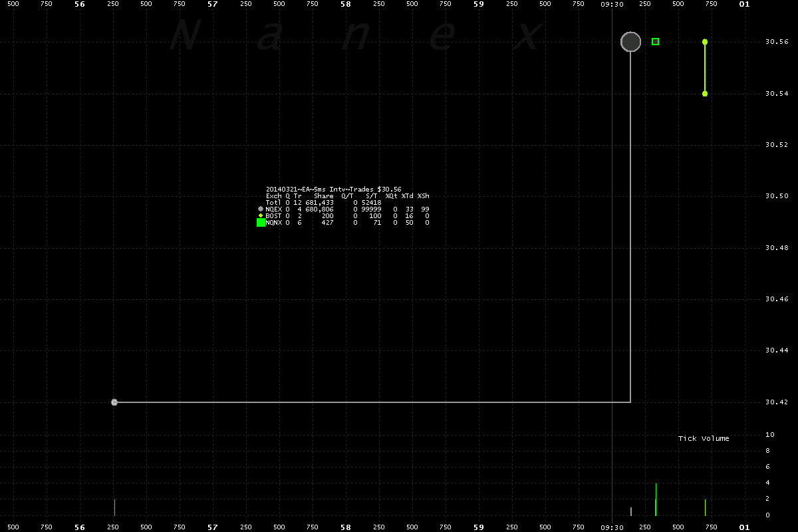Click the lower yellow-green dot at 30.54
The width and height of the screenshot is (798, 532).
705,94
